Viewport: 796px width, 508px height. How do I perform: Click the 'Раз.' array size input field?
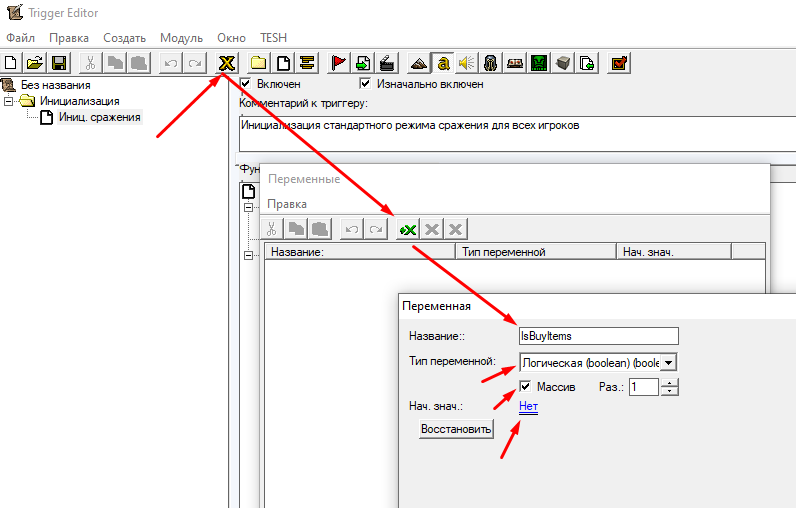point(644,387)
